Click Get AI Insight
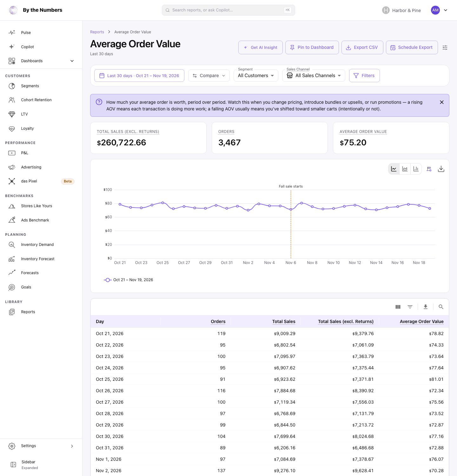Viewport: 457px width, 476px height. (x=261, y=48)
